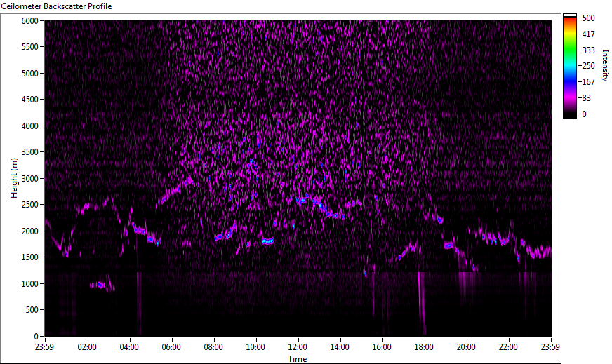
Task: Click the 1500 height axis value
Action: (x=29, y=257)
